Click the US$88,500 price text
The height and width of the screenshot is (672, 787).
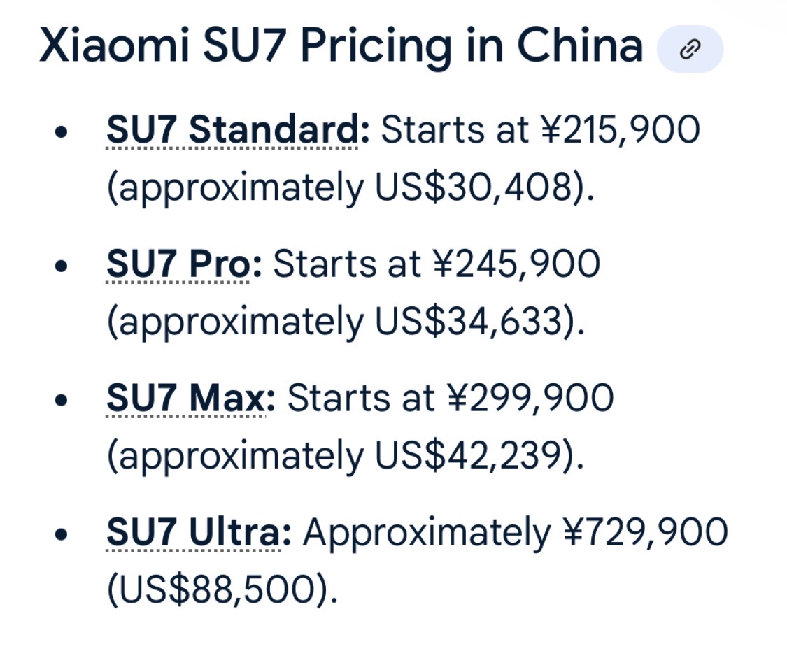217,589
